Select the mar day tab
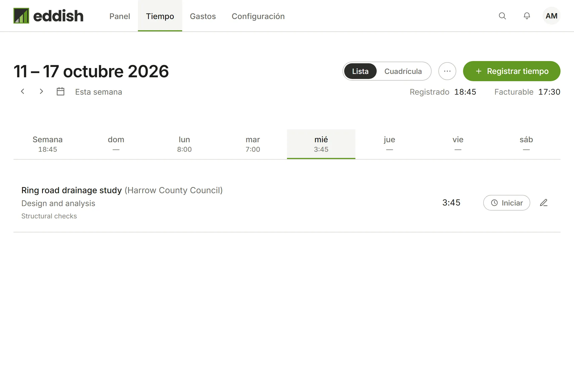 pyautogui.click(x=253, y=144)
